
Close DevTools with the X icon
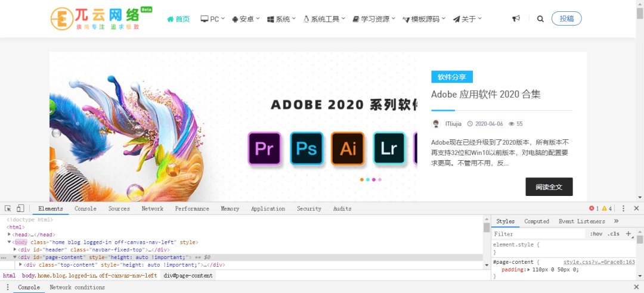(x=636, y=208)
